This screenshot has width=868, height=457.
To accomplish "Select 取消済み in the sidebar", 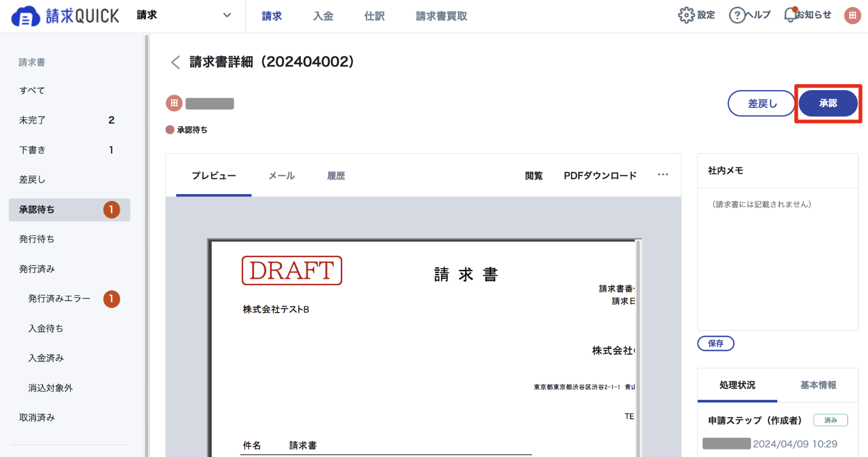I will tap(37, 418).
